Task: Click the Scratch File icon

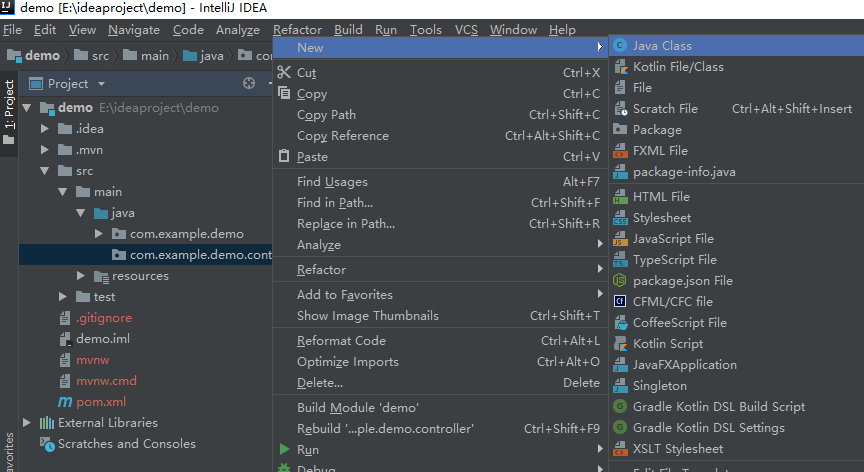Action: point(620,108)
